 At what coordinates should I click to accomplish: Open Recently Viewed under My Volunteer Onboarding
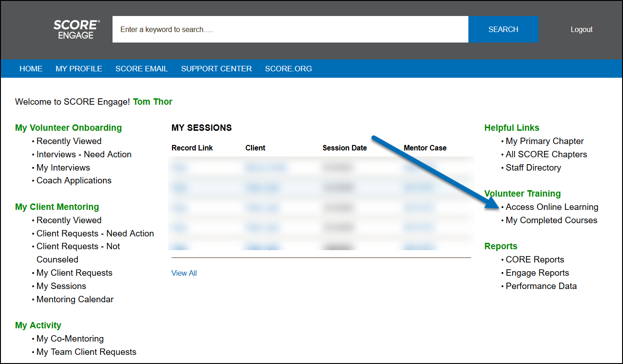(x=69, y=141)
